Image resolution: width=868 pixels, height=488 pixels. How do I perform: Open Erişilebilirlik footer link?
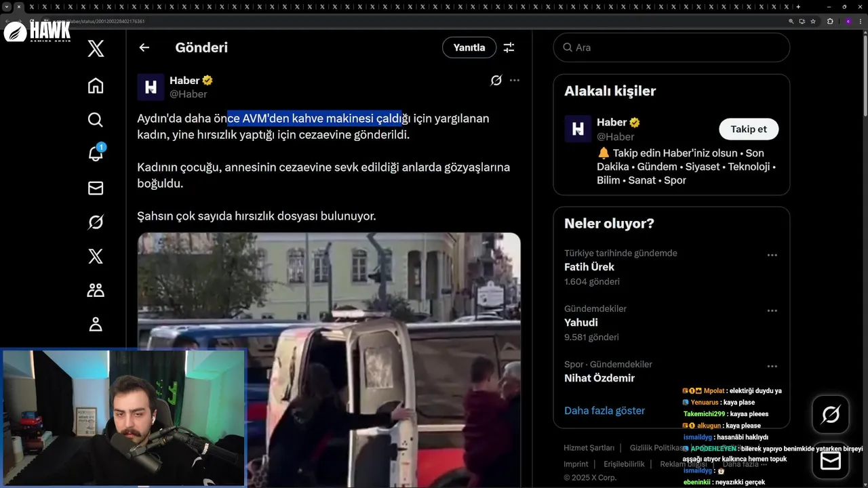click(x=624, y=464)
